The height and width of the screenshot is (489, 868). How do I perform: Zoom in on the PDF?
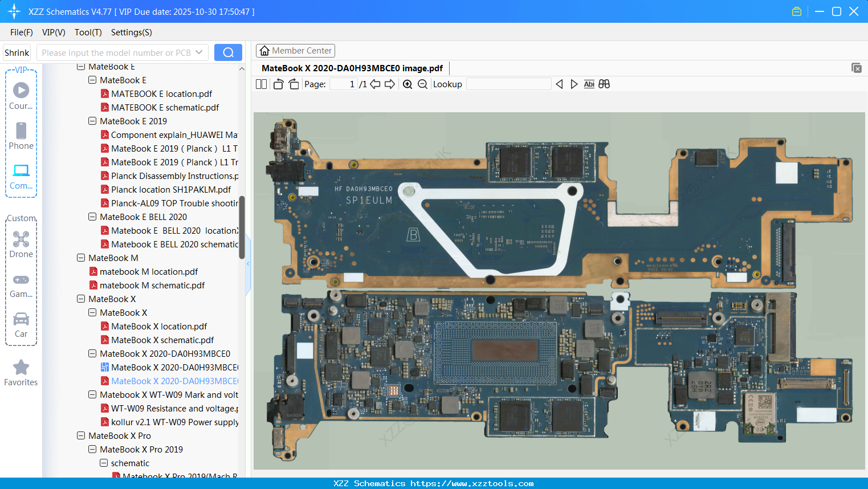point(407,84)
